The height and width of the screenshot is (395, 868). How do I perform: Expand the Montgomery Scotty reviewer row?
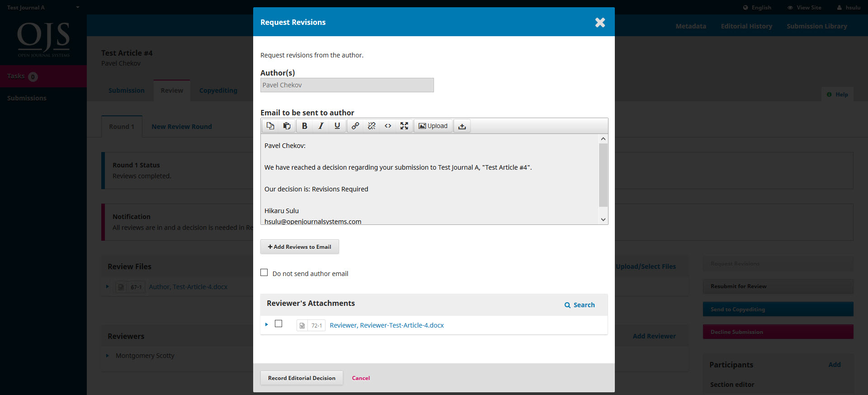click(107, 356)
